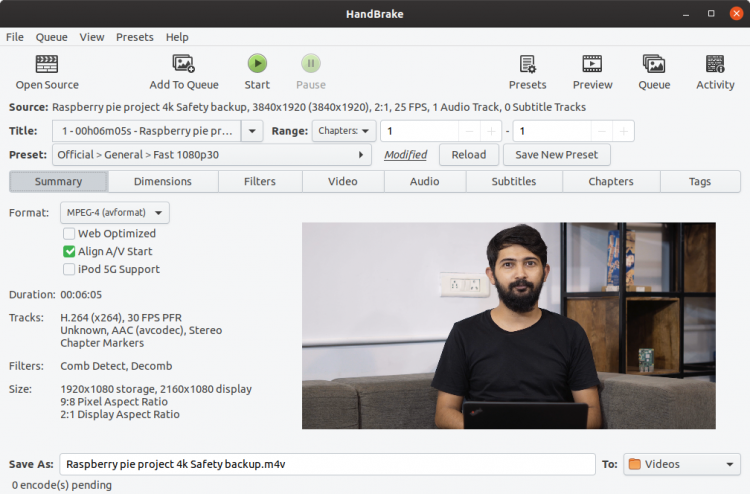Open the Presets panel icon
Viewport: 750px width, 494px height.
528,64
